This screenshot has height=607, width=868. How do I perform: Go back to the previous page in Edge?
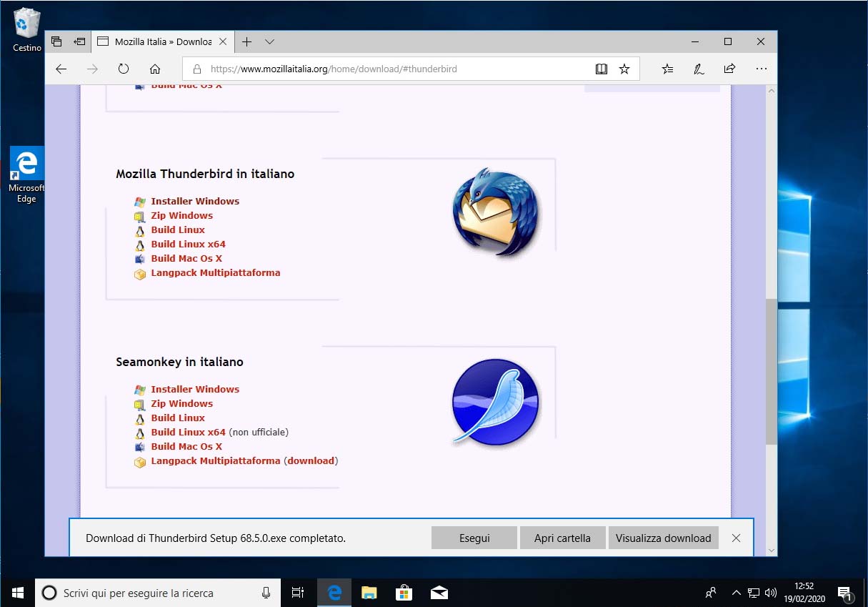click(x=61, y=69)
